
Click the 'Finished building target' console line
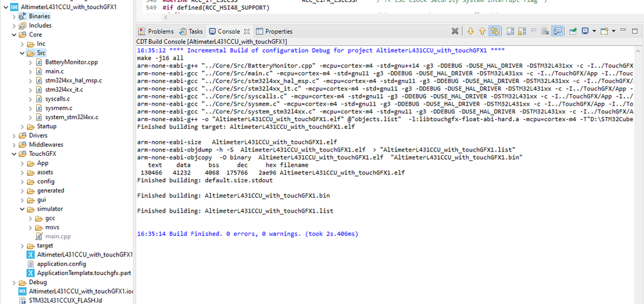(x=246, y=127)
